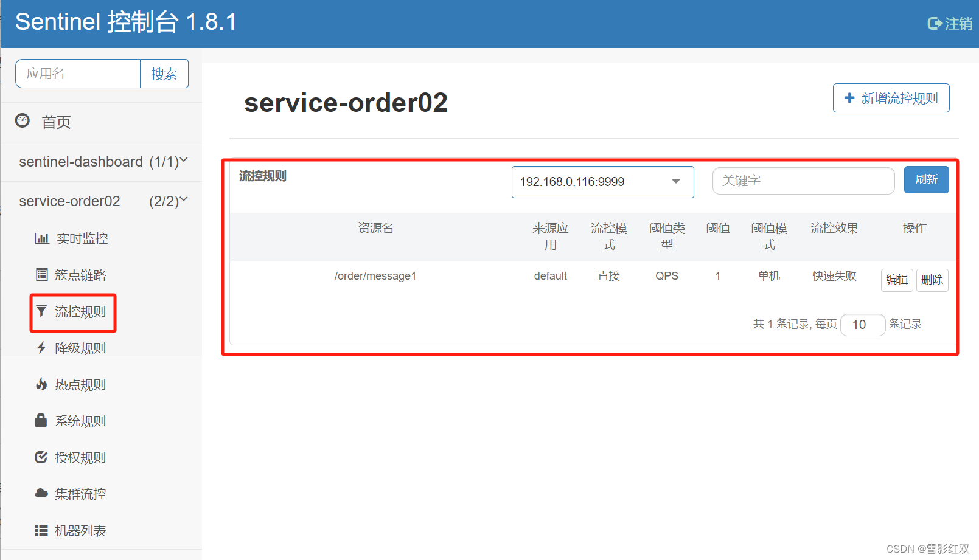This screenshot has width=979, height=560.
Task: Click the lock icon for 系统规则
Action: (41, 420)
